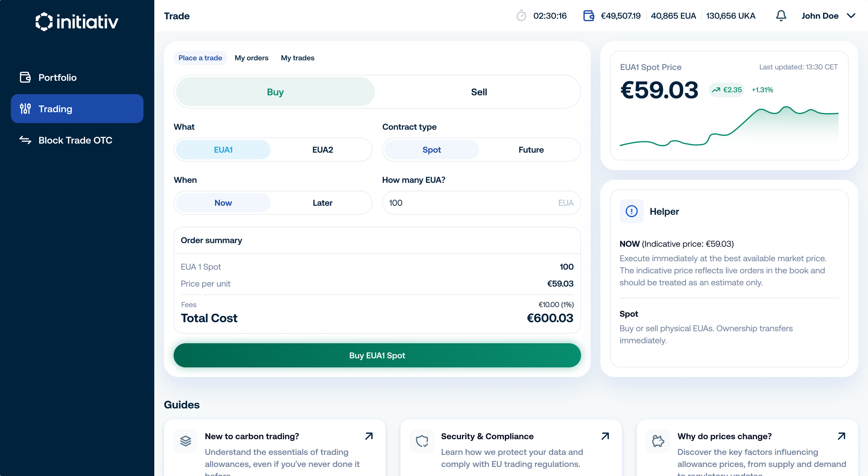Choose EUA1 under What
The height and width of the screenshot is (476, 868).
pyautogui.click(x=223, y=149)
